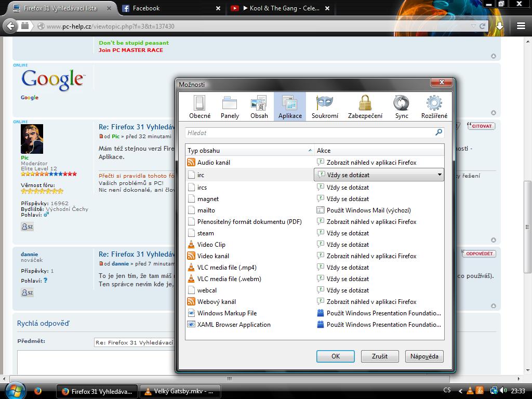
Task: Select the VLC media file (.webm) row
Action: 314,279
